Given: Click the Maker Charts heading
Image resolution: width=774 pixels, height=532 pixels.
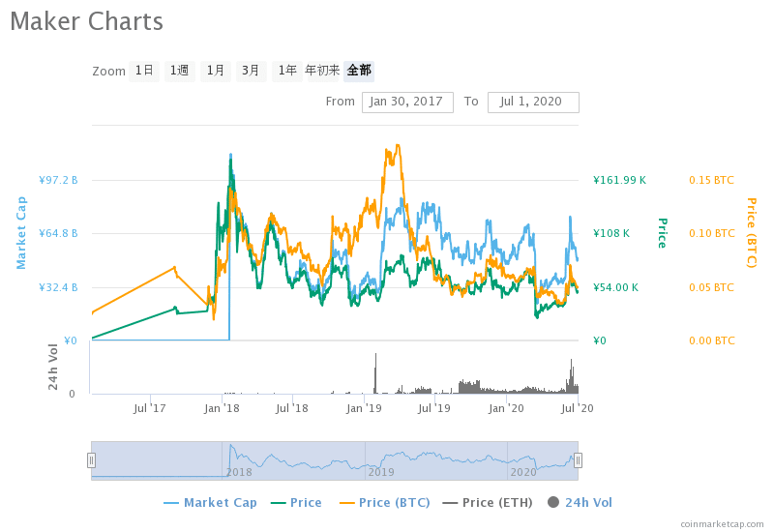Looking at the screenshot, I should point(86,21).
